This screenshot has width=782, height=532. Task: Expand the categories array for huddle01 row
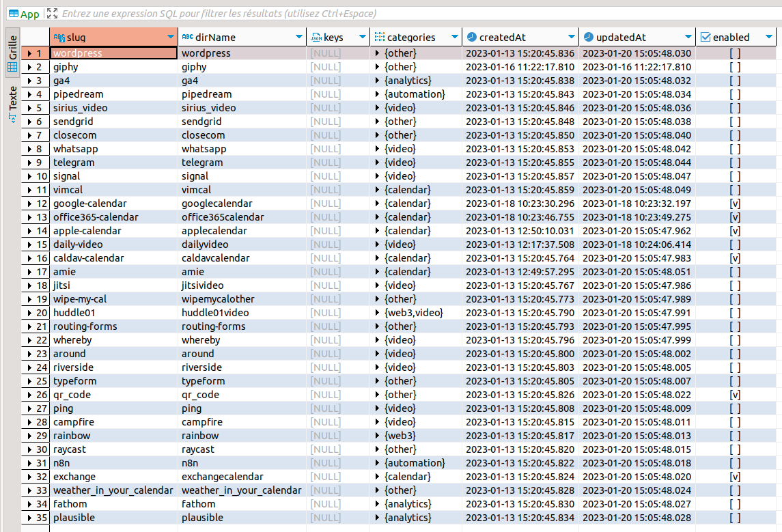point(377,313)
